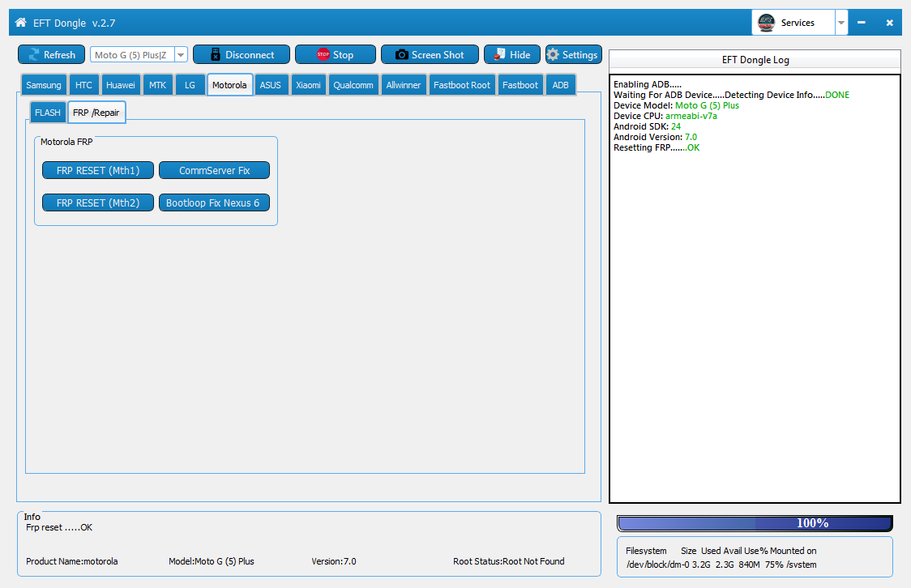The image size is (911, 588).
Task: Click the Moto G (5) Plus device field
Action: click(x=132, y=55)
